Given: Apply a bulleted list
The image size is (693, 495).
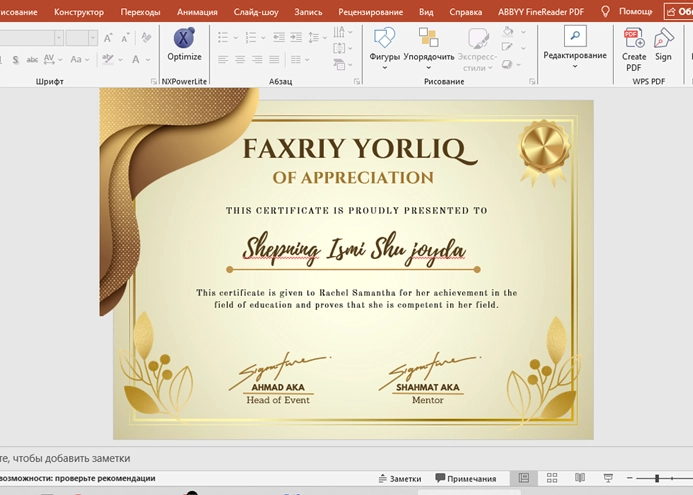Looking at the screenshot, I should [x=223, y=38].
